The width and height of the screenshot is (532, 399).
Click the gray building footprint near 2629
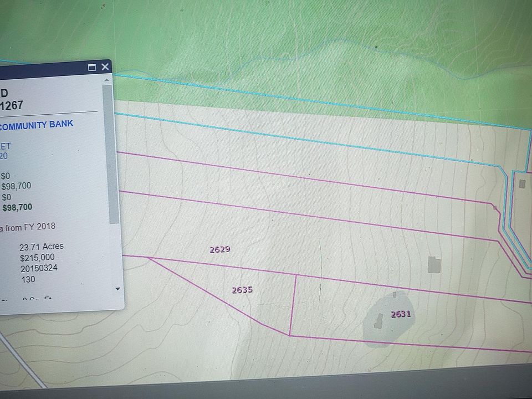tap(434, 265)
